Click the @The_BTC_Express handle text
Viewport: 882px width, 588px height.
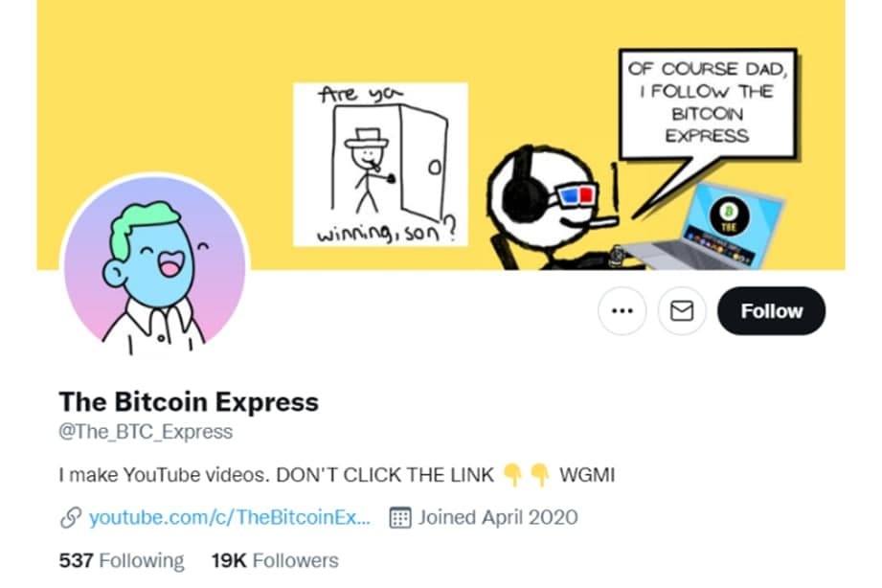tap(146, 432)
